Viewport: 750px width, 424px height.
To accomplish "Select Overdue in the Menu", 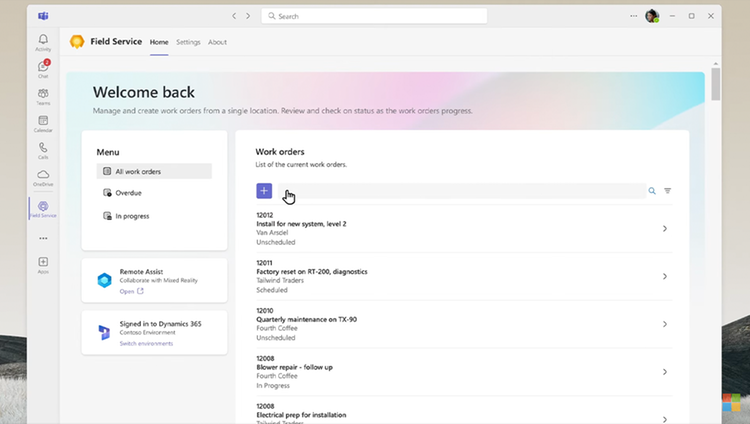I will (x=128, y=193).
